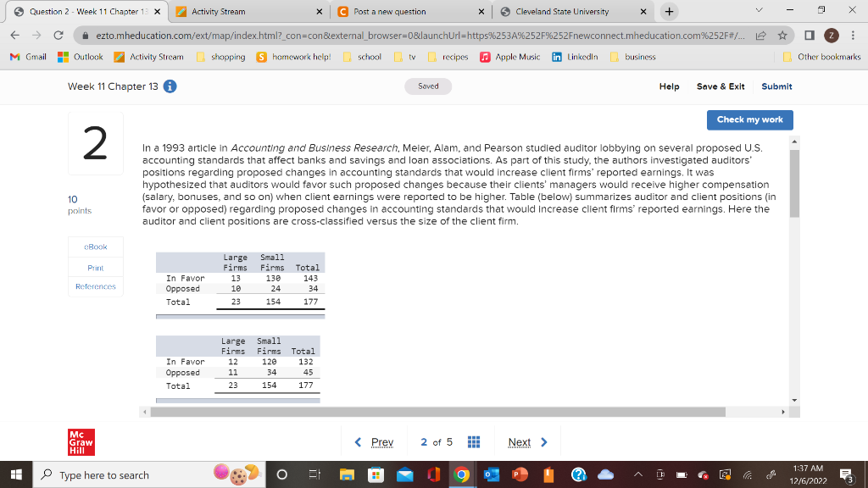Viewport: 868px width, 488px height.
Task: Click the Saved status indicator
Action: tap(428, 86)
